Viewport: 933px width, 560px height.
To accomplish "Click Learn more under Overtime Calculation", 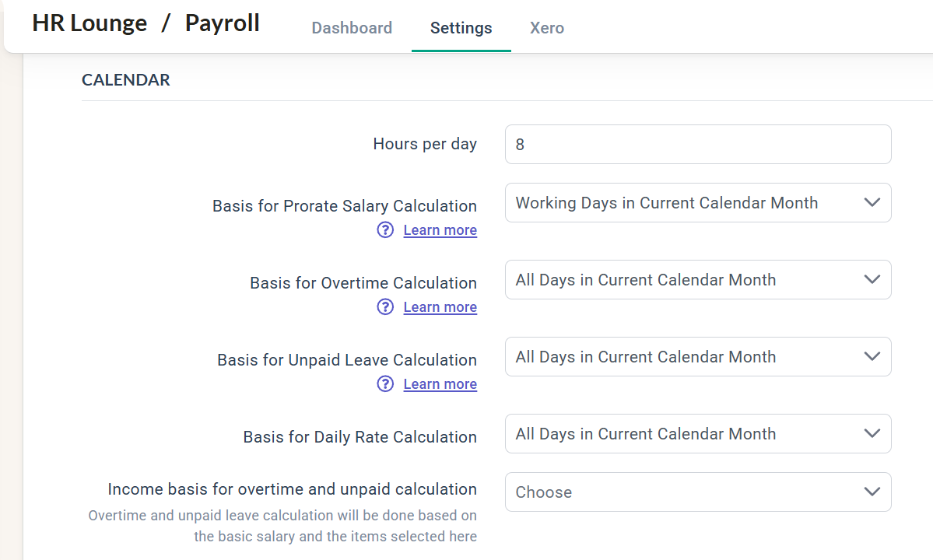I will coord(440,306).
